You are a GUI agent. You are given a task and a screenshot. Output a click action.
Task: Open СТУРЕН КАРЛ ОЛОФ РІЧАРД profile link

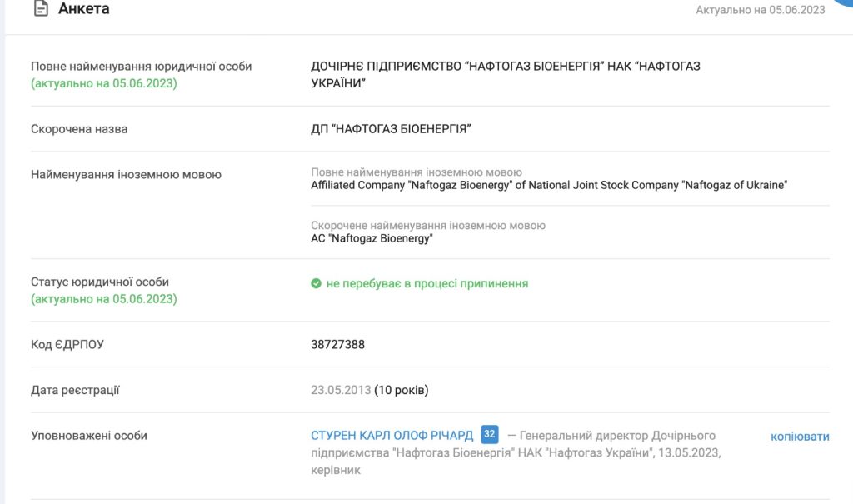(392, 436)
